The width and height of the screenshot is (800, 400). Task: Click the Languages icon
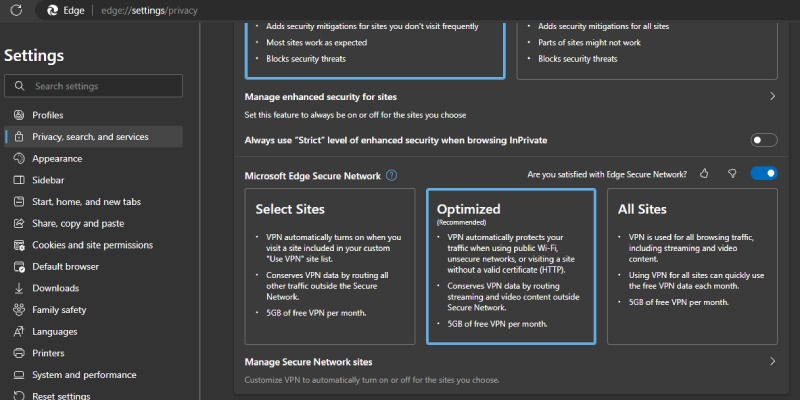(19, 332)
